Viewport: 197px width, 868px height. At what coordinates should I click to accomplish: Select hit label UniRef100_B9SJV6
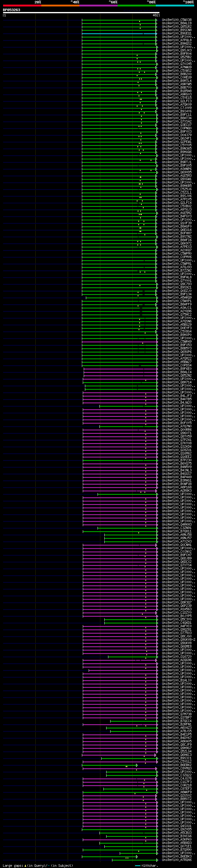[176, 196]
